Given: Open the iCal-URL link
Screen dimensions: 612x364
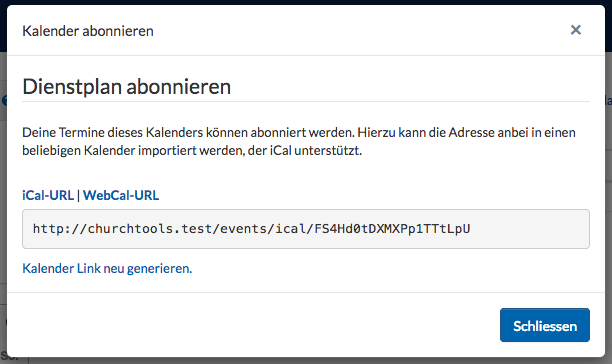Looking at the screenshot, I should pos(48,195).
